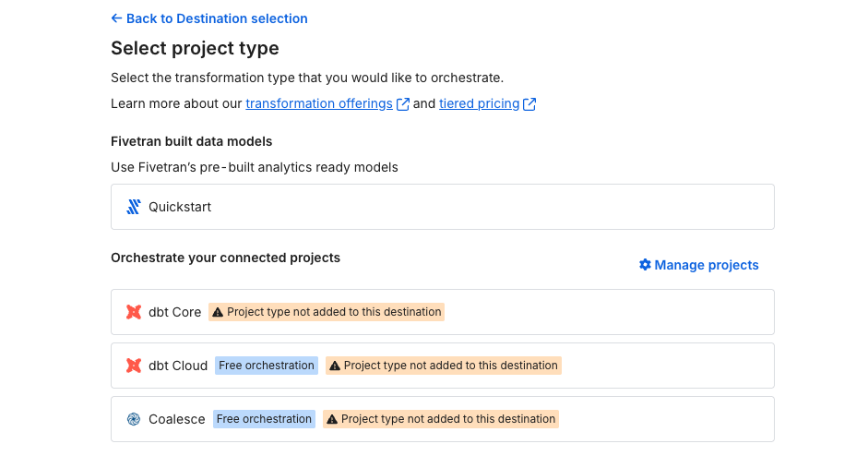Select the Quickstart project type
868x456 pixels.
(442, 207)
